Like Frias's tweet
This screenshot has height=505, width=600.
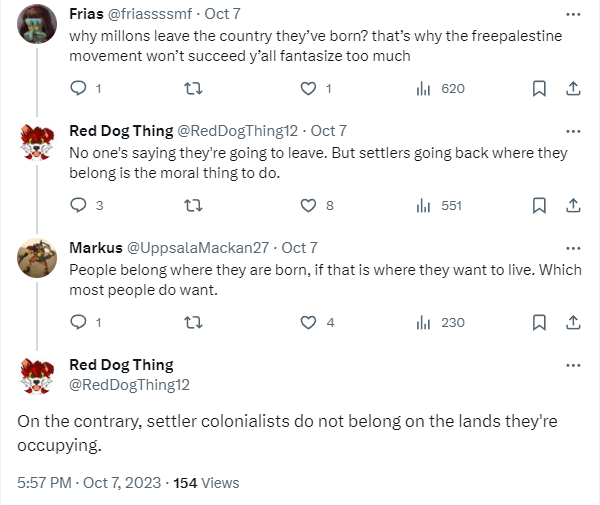pyautogui.click(x=310, y=89)
